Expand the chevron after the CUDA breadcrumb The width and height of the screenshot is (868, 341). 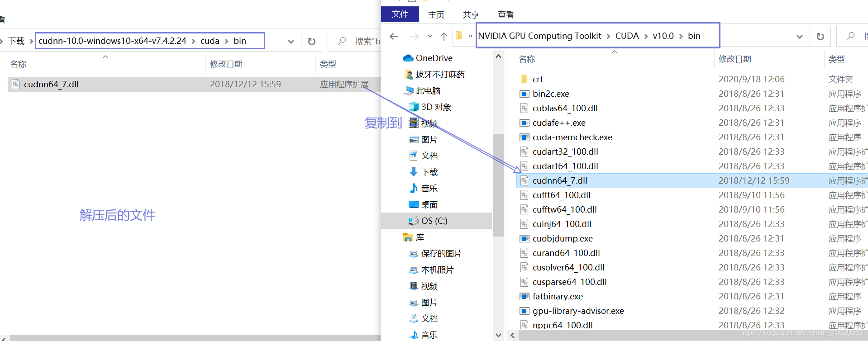(x=645, y=36)
